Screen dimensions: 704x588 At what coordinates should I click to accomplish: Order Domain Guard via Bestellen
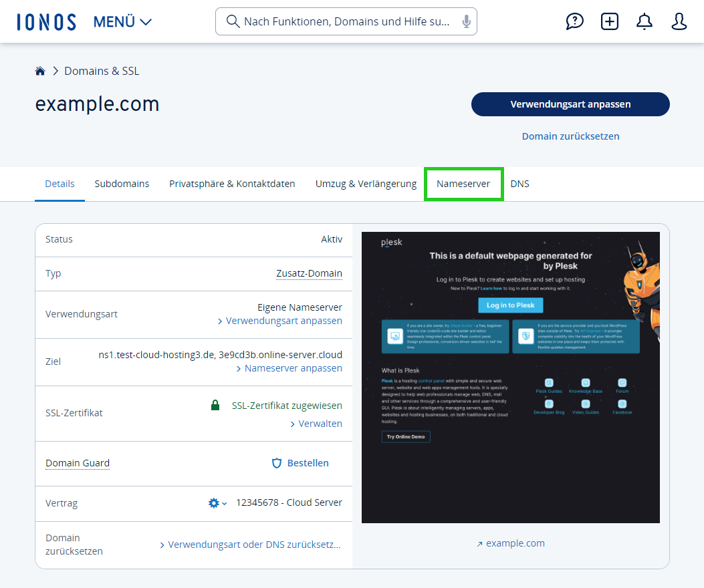308,463
